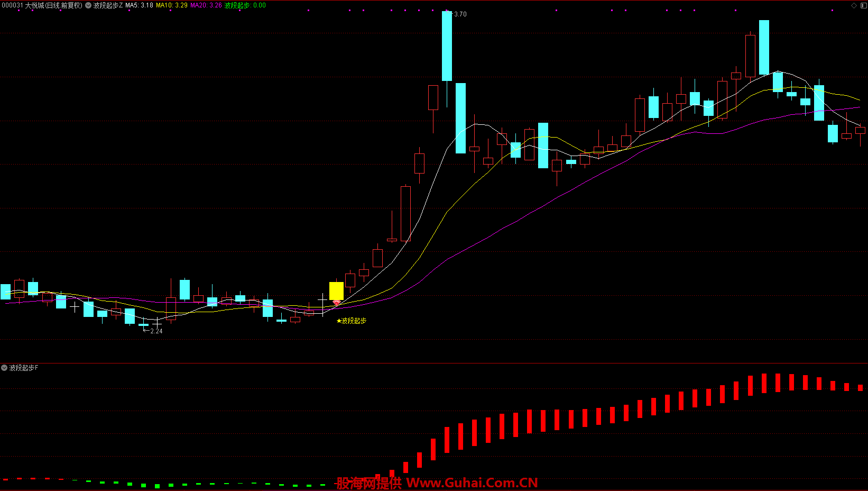
Task: Click the MA10: 3.29 readout
Action: click(x=172, y=5)
